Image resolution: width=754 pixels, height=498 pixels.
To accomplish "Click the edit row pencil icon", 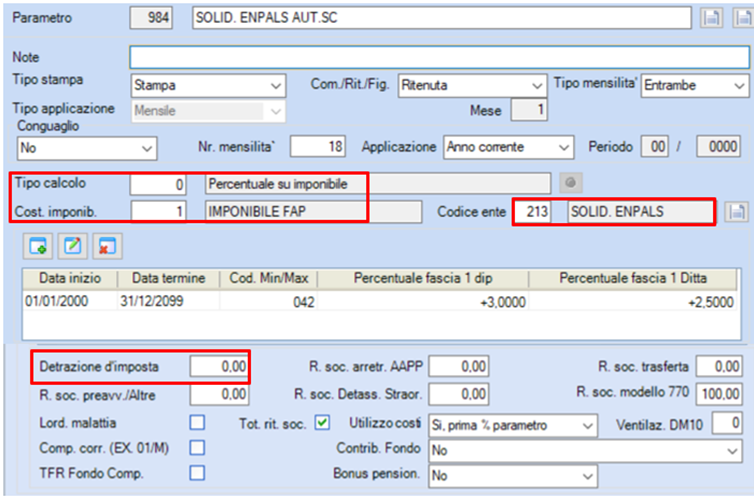I will pyautogui.click(x=73, y=246).
